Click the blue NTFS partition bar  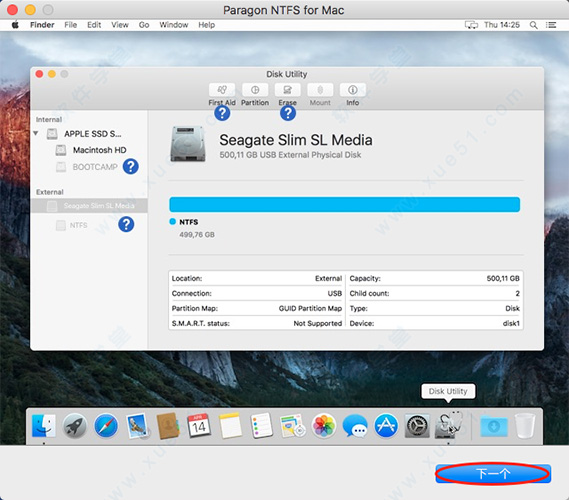tap(344, 204)
